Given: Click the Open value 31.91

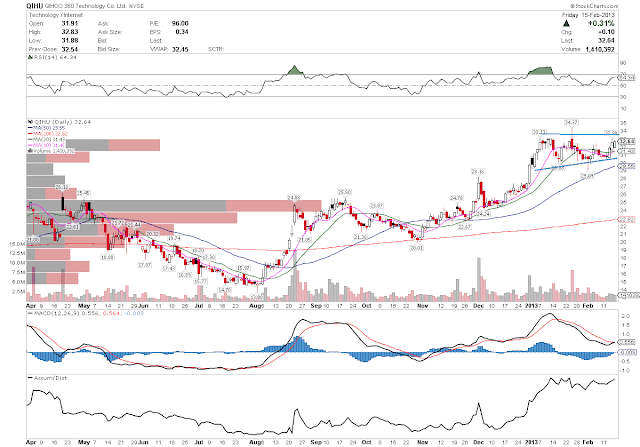Looking at the screenshot, I should 70,23.
